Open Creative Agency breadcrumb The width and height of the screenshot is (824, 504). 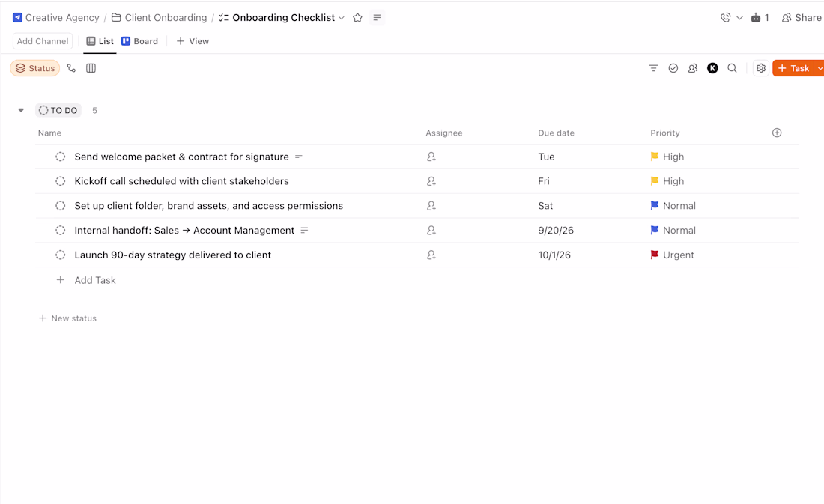pos(55,18)
